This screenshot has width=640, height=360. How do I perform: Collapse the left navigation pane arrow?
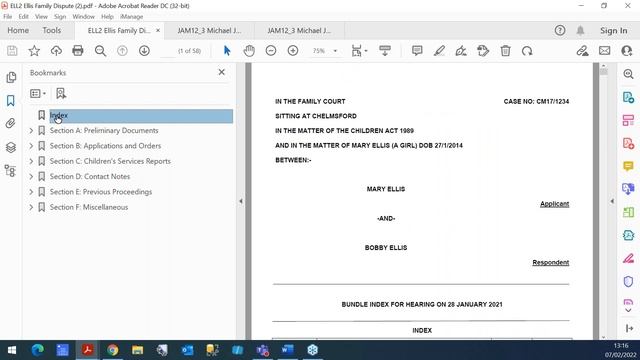(x=241, y=201)
